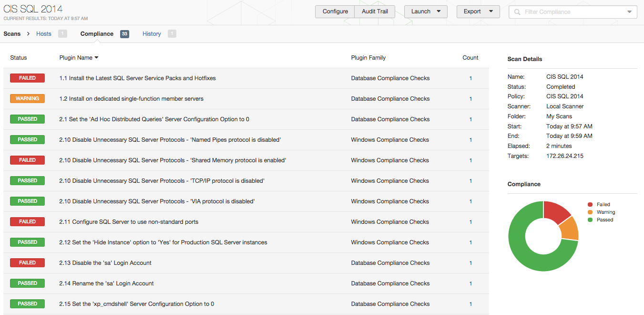
Task: Click into the Filter Compliance search field
Action: pyautogui.click(x=573, y=12)
